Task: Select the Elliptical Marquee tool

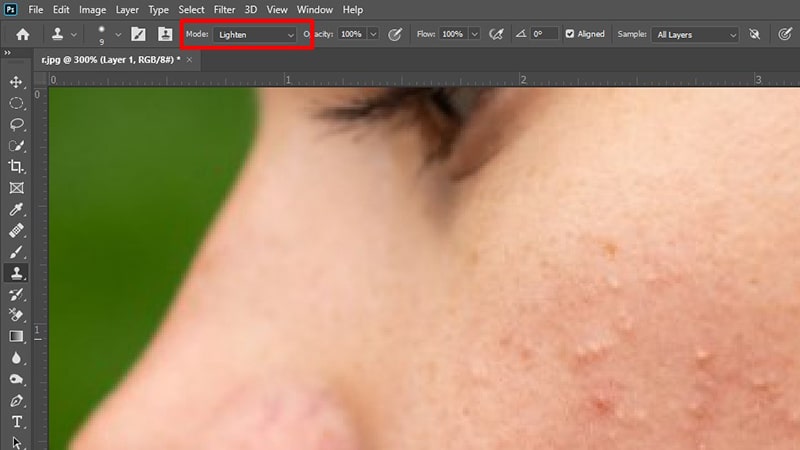Action: (16, 103)
